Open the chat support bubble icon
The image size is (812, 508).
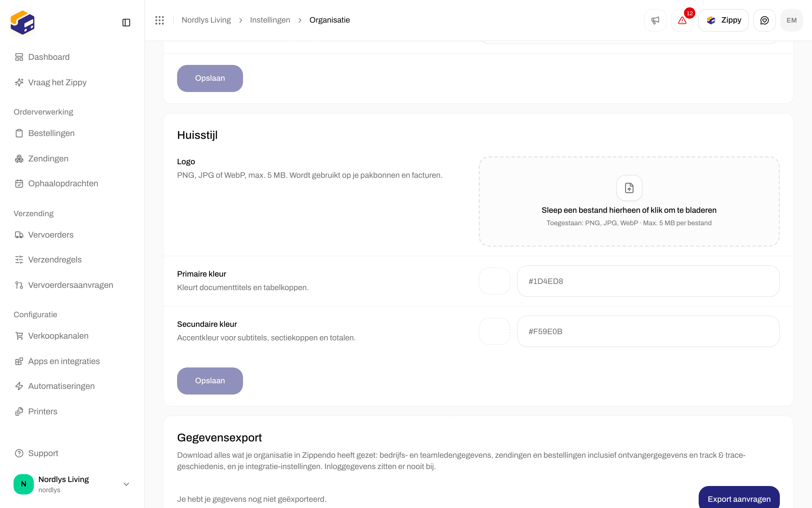764,20
